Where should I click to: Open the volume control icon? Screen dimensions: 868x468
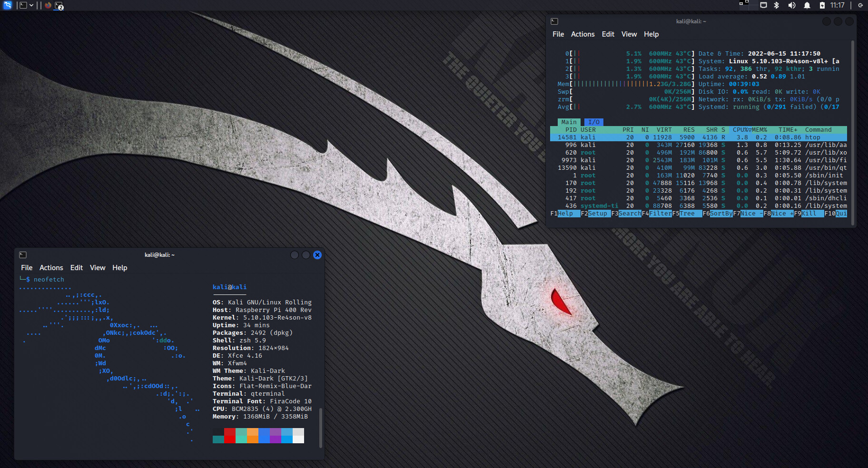(x=791, y=5)
